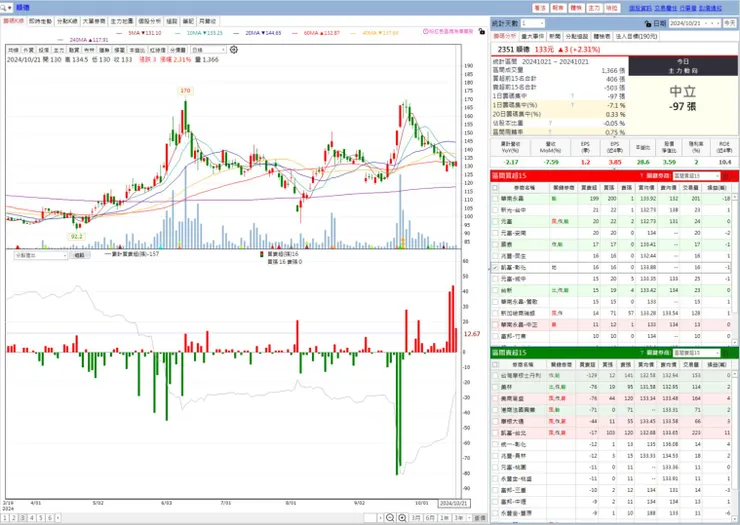Image resolution: width=740 pixels, height=525 pixels.
Task: Switch to the 個股分析 tab
Action: coord(149,21)
